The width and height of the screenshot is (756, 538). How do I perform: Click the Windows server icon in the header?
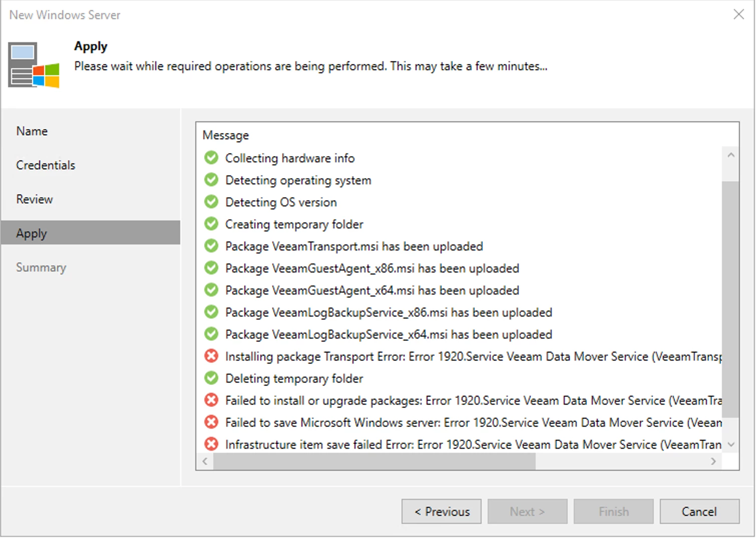[33, 65]
